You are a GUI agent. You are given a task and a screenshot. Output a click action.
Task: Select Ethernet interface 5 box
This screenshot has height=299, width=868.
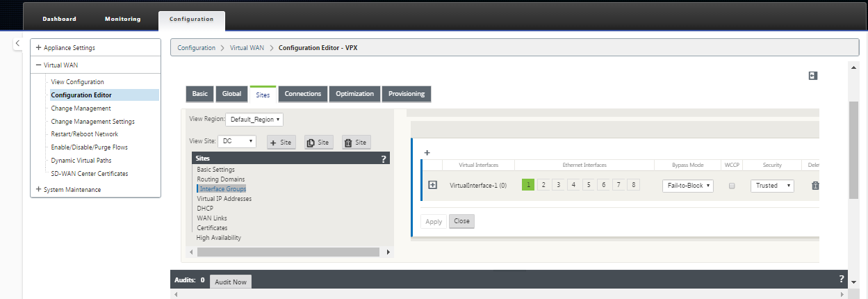[588, 184]
